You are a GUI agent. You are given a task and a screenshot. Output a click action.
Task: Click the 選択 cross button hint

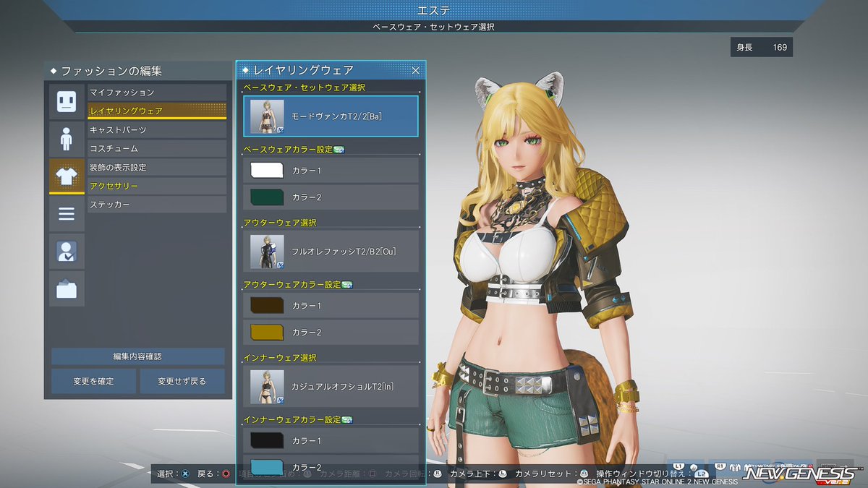point(174,474)
